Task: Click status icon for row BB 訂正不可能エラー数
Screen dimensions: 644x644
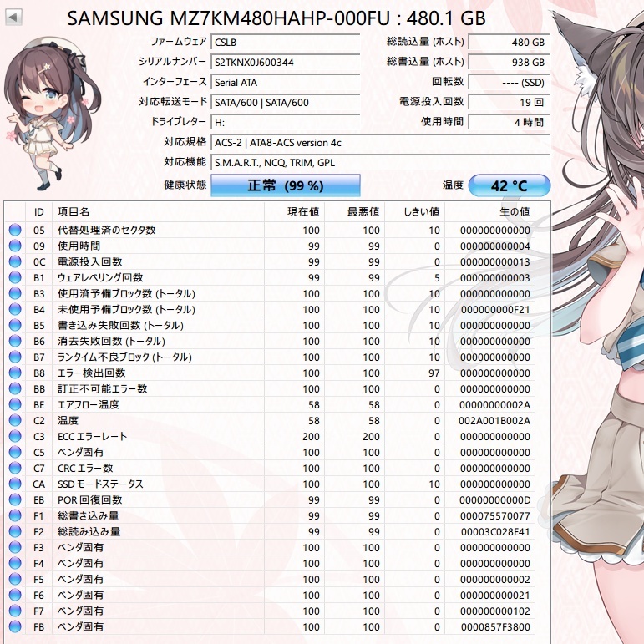Action: 15,388
